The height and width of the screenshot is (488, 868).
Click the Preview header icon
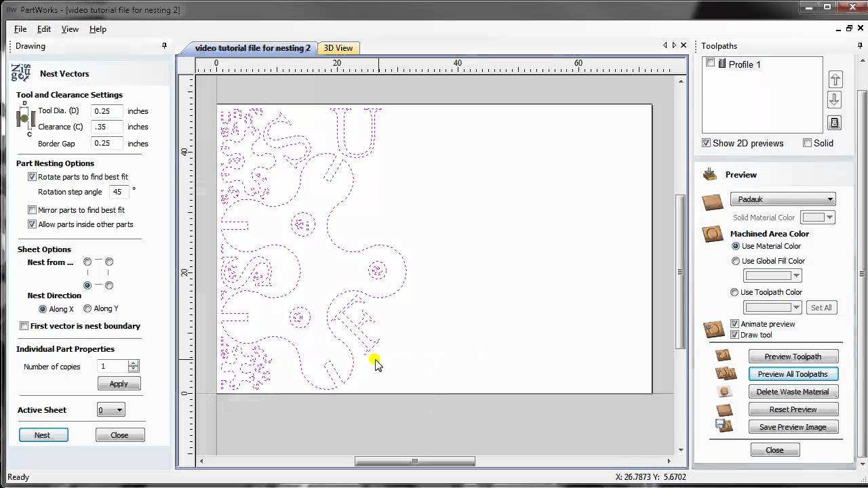[x=710, y=174]
